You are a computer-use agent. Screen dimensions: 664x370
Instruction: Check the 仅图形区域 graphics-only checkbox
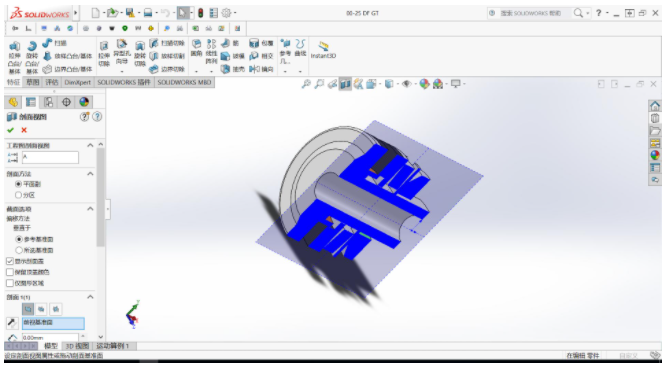pyautogui.click(x=10, y=283)
